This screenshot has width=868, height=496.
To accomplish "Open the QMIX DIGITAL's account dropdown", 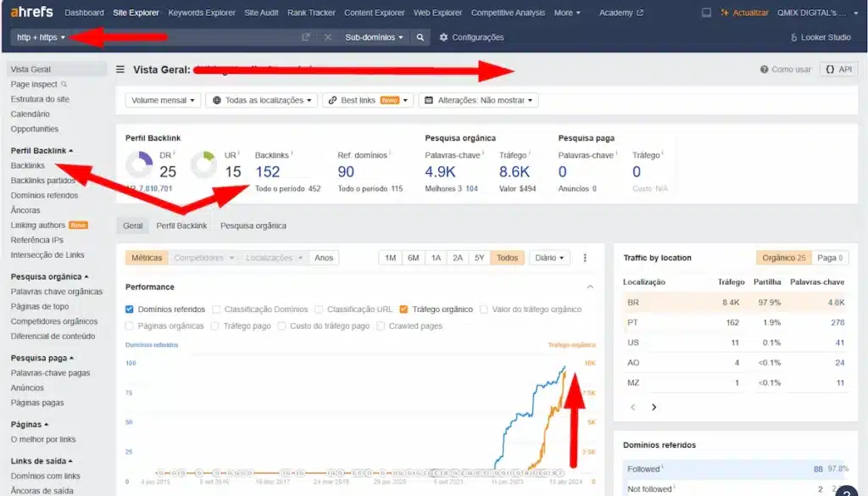I will point(817,12).
